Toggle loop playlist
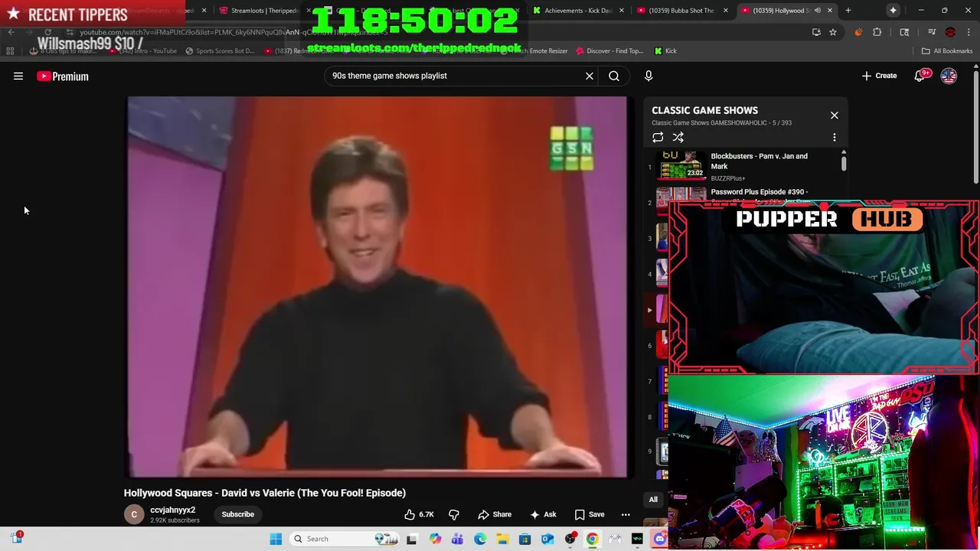 coord(658,137)
